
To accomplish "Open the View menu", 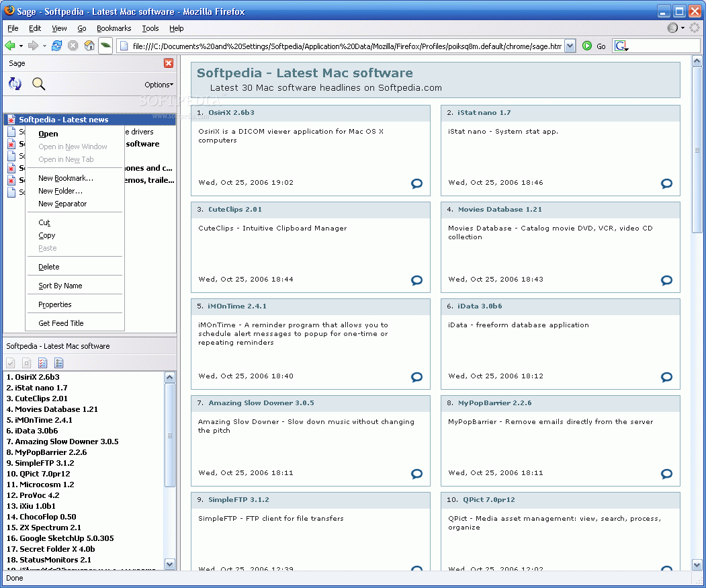I will [59, 28].
